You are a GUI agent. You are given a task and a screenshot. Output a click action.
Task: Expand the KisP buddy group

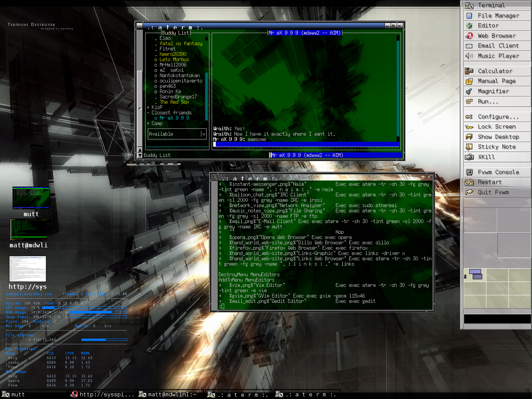tap(148, 108)
